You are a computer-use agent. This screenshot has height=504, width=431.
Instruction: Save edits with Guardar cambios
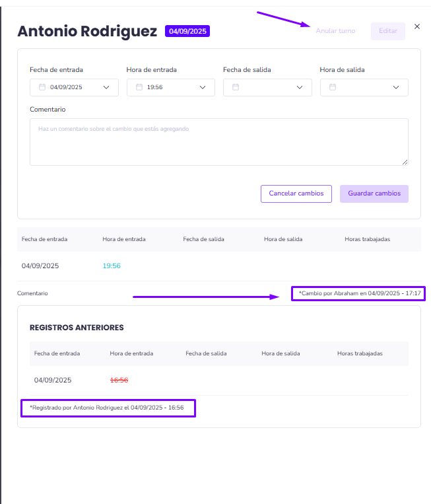tap(374, 194)
